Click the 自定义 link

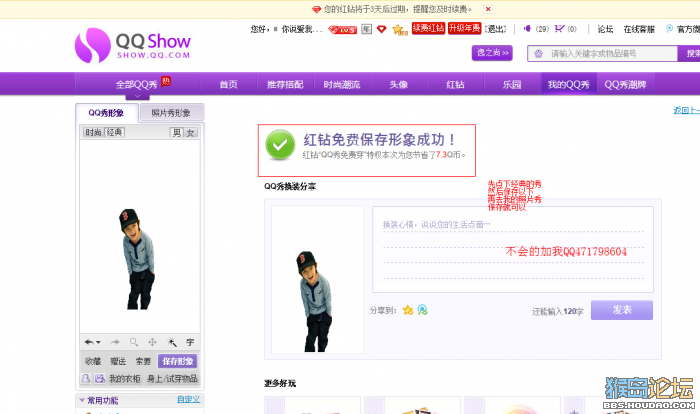pyautogui.click(x=188, y=399)
